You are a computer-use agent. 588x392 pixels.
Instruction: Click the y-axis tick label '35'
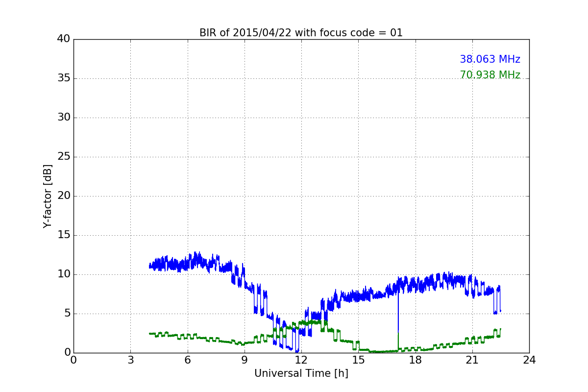64,78
